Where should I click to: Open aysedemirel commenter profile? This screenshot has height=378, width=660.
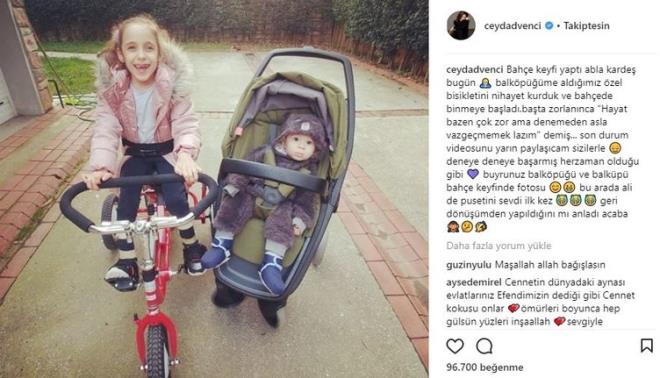[x=474, y=282]
